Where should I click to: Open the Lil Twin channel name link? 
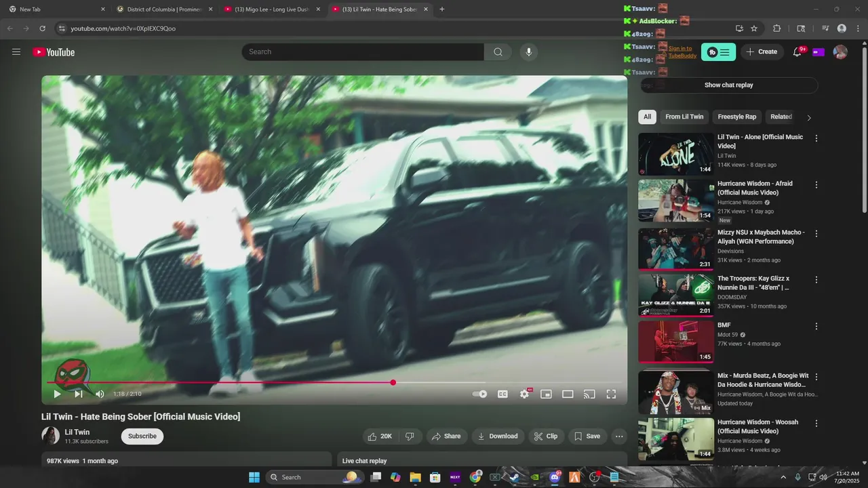pyautogui.click(x=77, y=432)
